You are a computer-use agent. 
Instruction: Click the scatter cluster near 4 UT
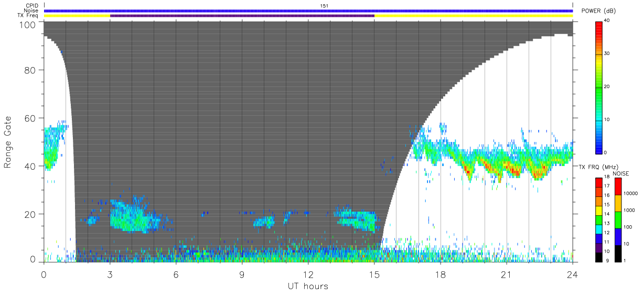pos(134,216)
